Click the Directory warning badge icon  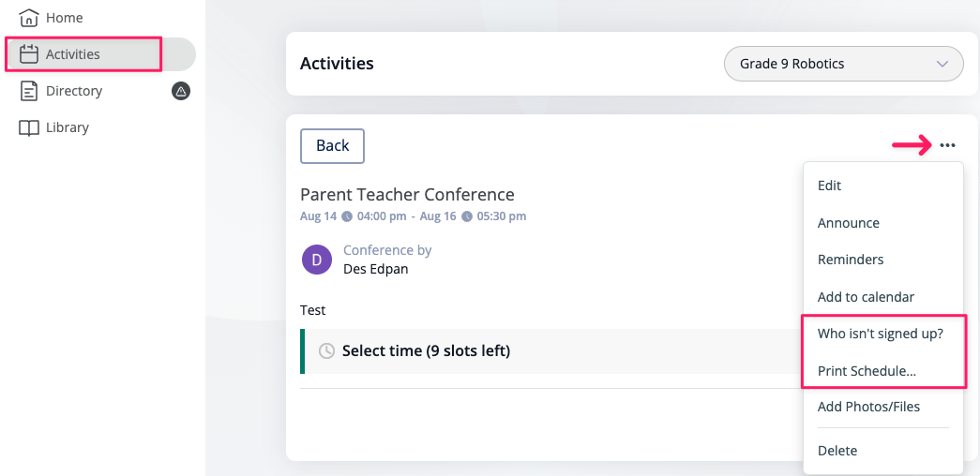(x=181, y=91)
